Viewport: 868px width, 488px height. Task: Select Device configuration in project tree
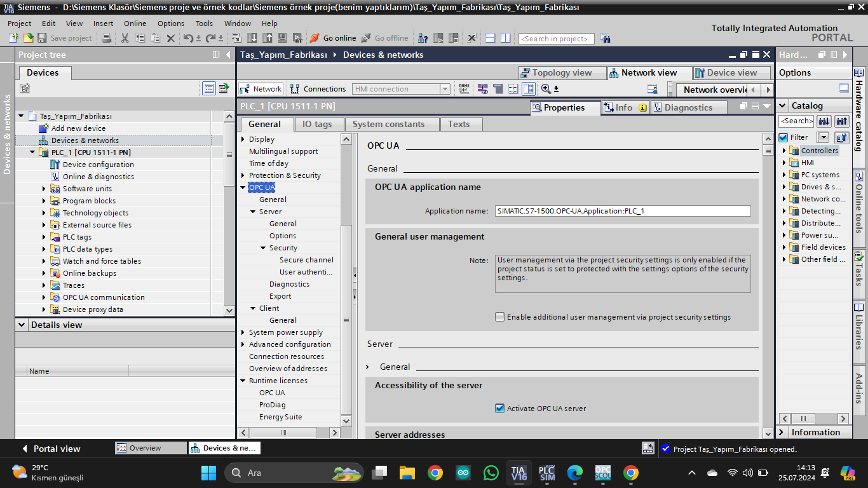(98, 165)
